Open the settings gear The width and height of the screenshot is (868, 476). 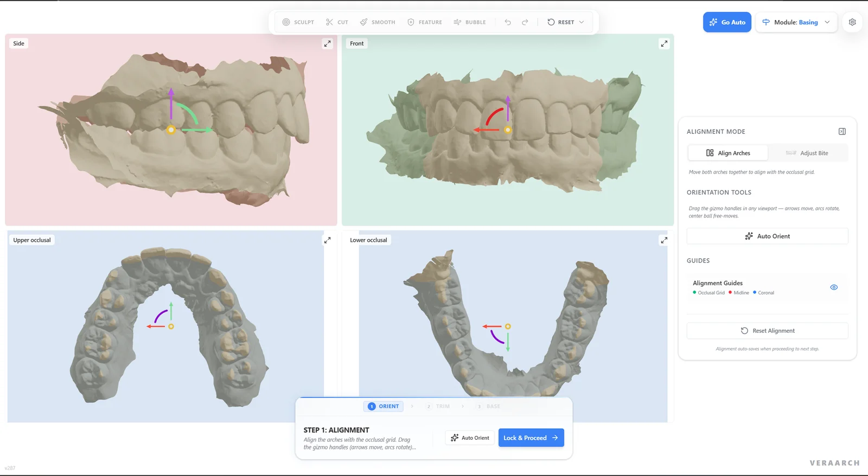852,22
